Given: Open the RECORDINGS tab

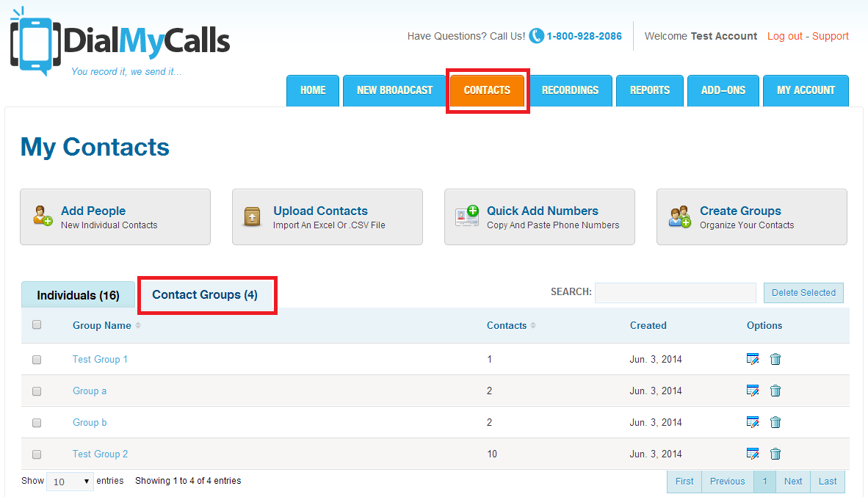Looking at the screenshot, I should tap(570, 90).
